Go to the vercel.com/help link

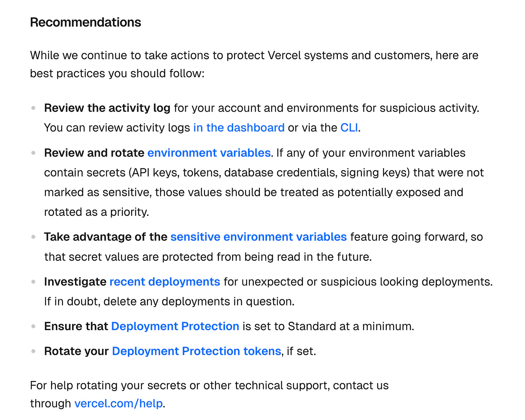(x=118, y=404)
